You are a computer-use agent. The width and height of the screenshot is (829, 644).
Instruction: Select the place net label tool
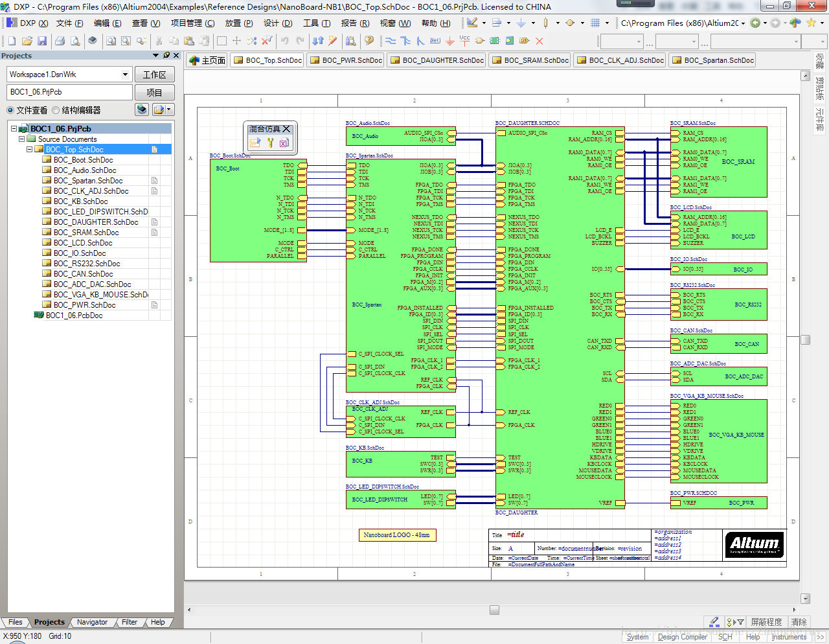coord(435,41)
